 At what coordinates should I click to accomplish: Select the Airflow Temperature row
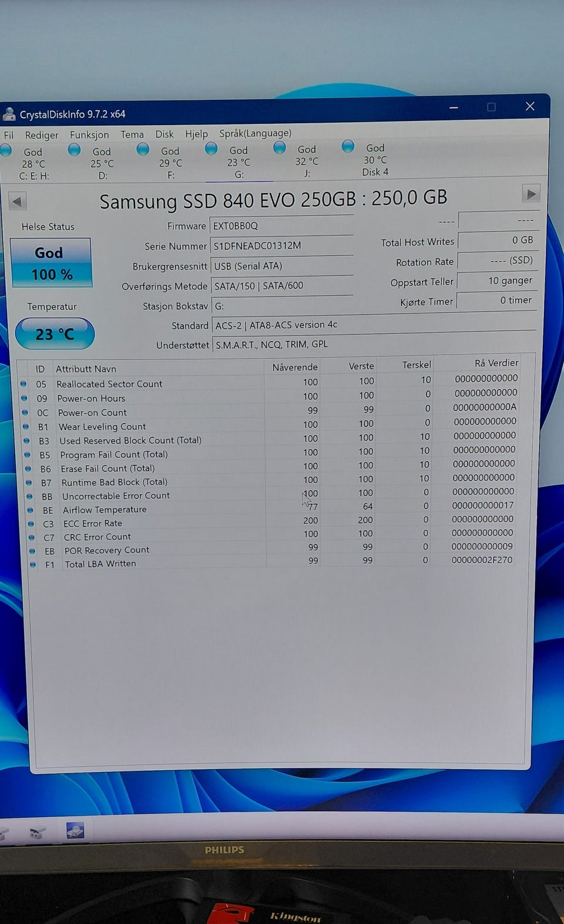(x=271, y=508)
